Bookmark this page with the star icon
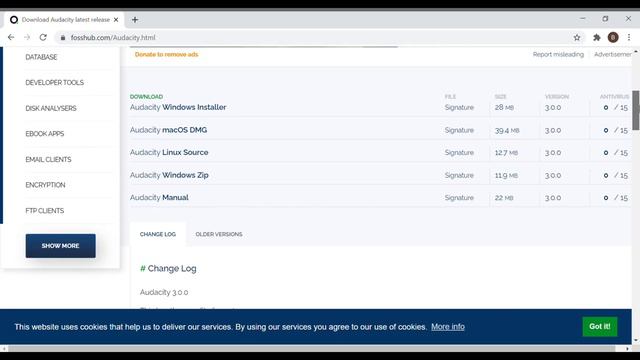 (x=577, y=38)
